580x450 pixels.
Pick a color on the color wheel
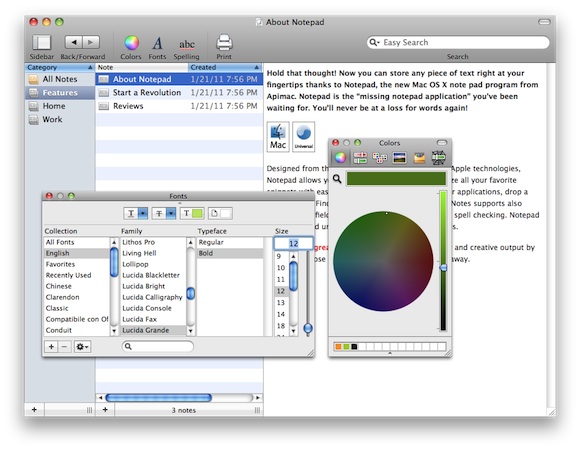tap(383, 261)
